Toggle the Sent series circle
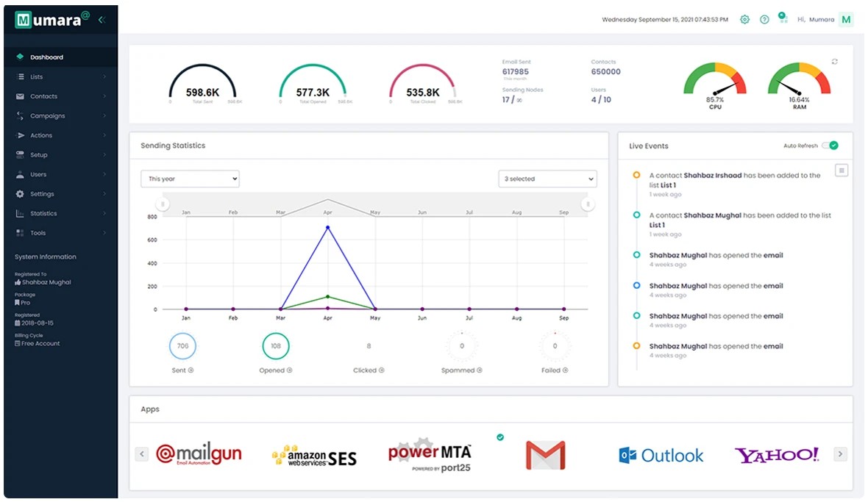The image size is (868, 502). pos(182,346)
